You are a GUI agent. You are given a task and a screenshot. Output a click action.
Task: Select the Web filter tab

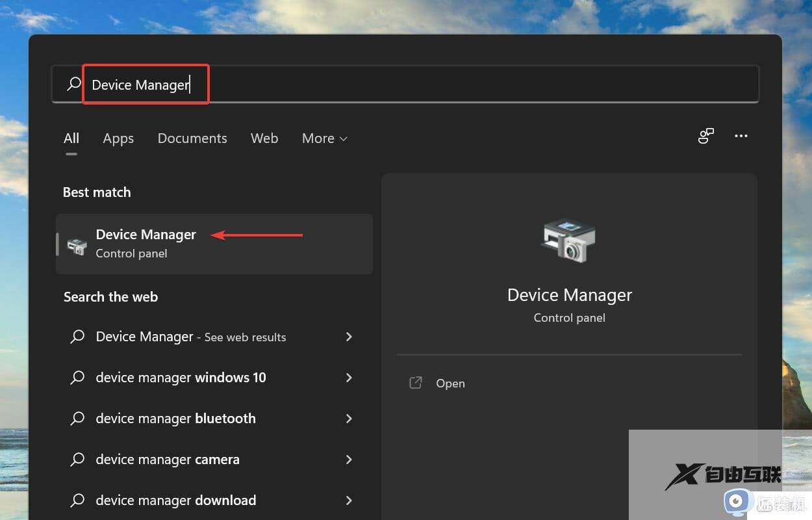tap(264, 138)
